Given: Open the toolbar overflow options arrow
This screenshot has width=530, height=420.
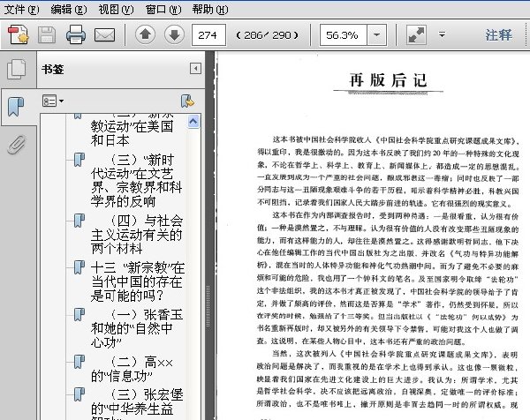Looking at the screenshot, I should click(442, 34).
